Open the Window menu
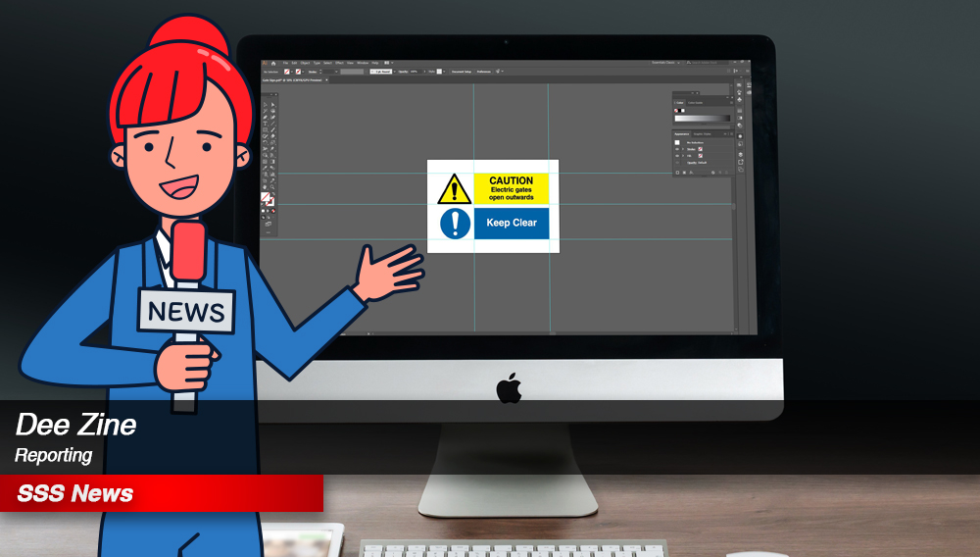The width and height of the screenshot is (980, 557). click(x=363, y=63)
